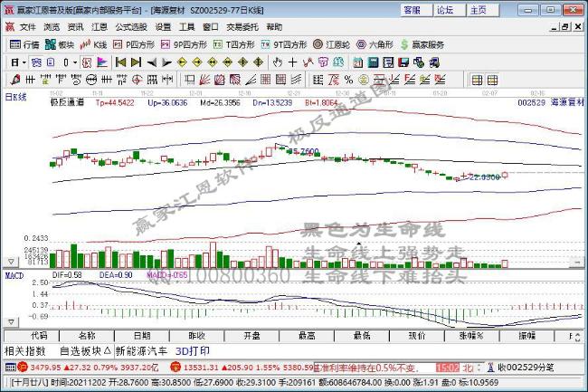Click the red floppy disk save icon
Screen dimensions: 588x392
coord(403,62)
